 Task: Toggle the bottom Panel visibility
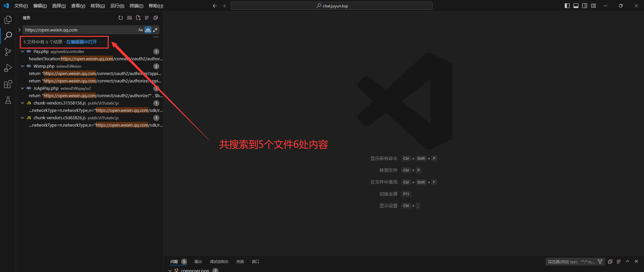(576, 6)
